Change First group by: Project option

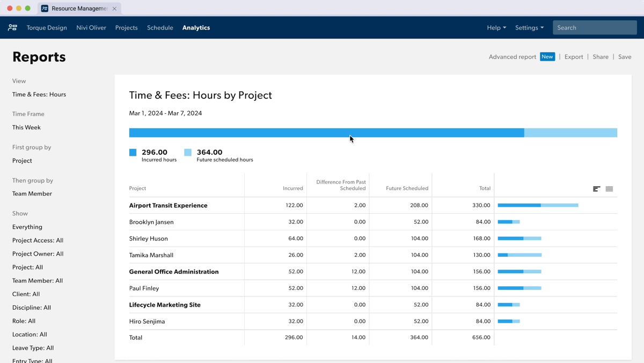[22, 161]
